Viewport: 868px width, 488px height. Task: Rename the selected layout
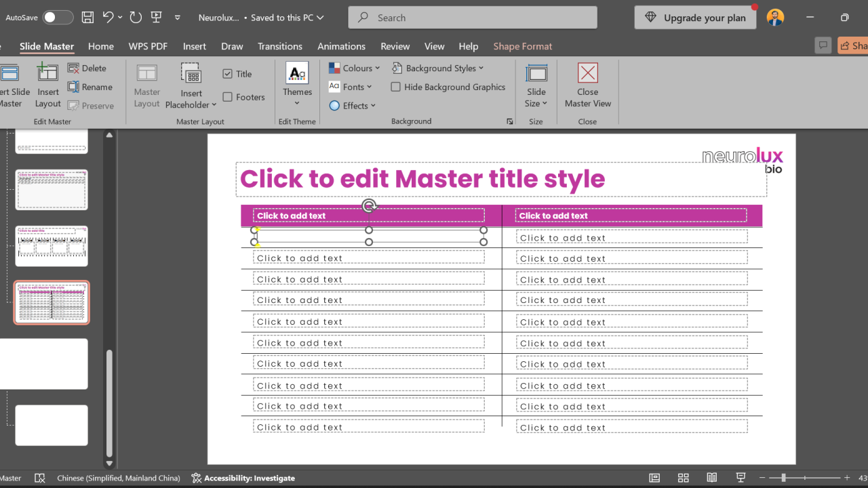[x=90, y=87]
